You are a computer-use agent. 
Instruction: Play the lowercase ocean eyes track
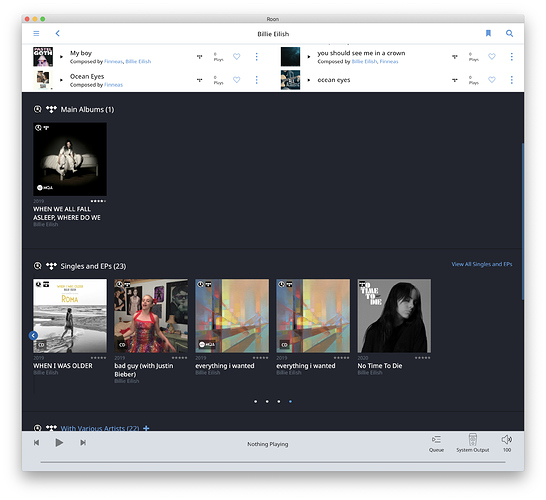click(309, 80)
